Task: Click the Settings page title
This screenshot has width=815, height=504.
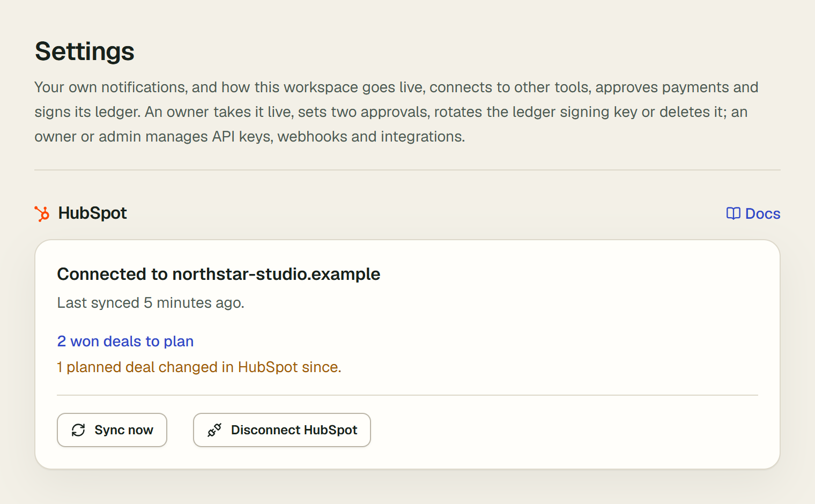Action: [x=85, y=52]
